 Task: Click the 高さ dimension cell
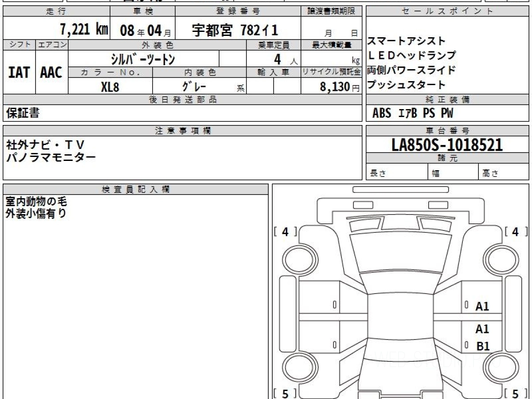[x=504, y=172]
